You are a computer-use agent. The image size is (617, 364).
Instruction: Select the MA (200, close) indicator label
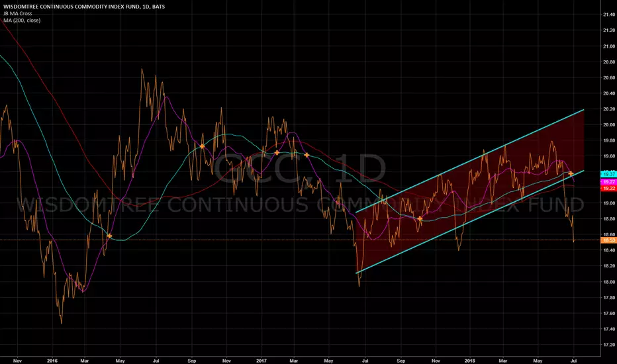point(22,20)
